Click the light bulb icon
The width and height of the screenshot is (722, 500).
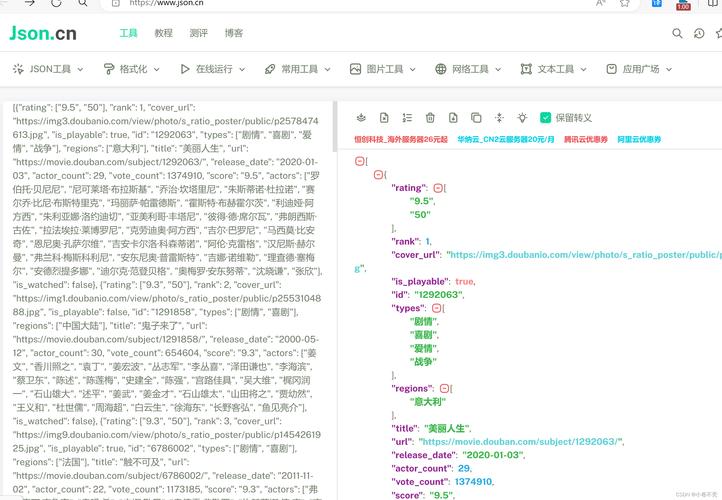[522, 118]
